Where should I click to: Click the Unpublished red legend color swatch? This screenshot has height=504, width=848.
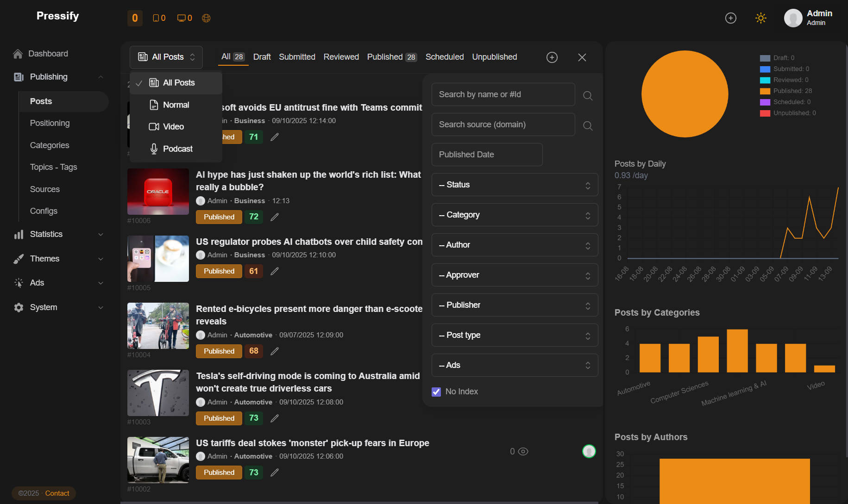click(765, 113)
